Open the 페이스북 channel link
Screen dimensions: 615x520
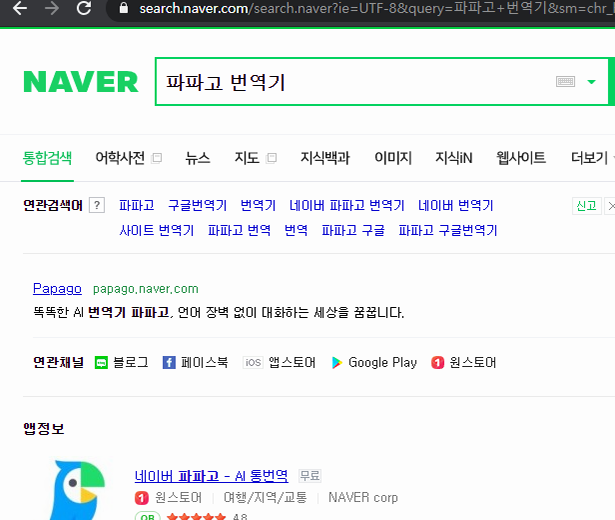point(204,362)
